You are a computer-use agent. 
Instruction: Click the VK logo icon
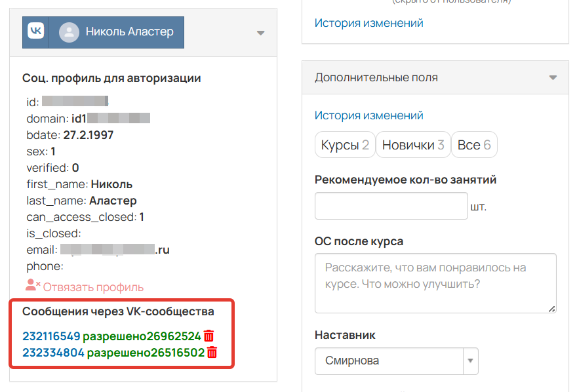click(x=35, y=31)
